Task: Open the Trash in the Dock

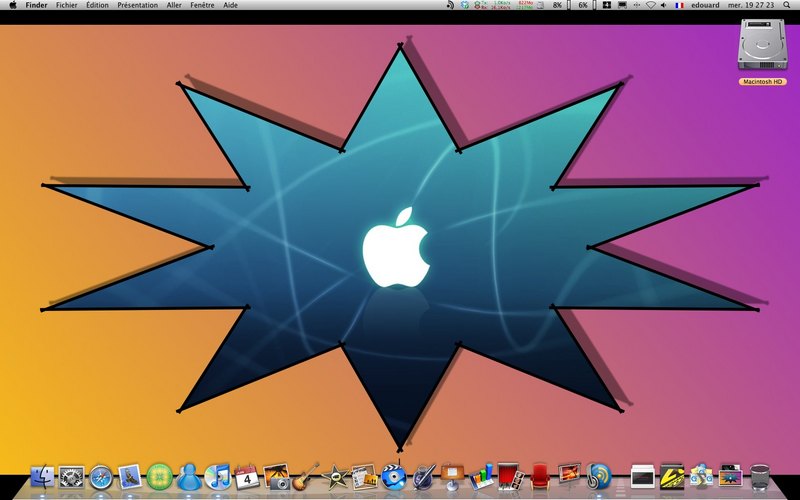Action: click(760, 477)
